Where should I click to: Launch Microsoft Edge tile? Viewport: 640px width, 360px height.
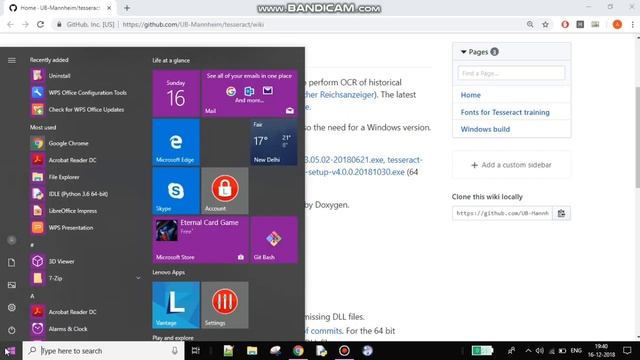click(x=176, y=142)
